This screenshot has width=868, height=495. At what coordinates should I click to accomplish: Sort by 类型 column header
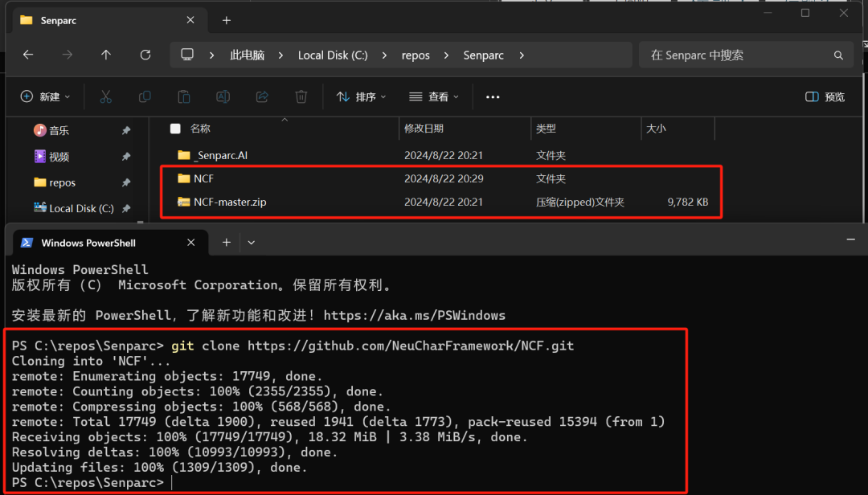(546, 129)
